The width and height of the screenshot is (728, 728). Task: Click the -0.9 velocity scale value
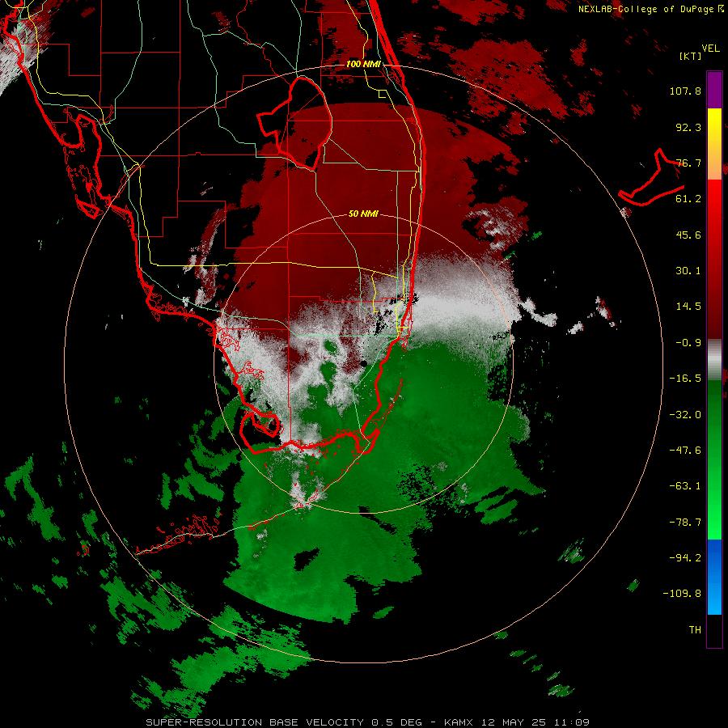[688, 343]
